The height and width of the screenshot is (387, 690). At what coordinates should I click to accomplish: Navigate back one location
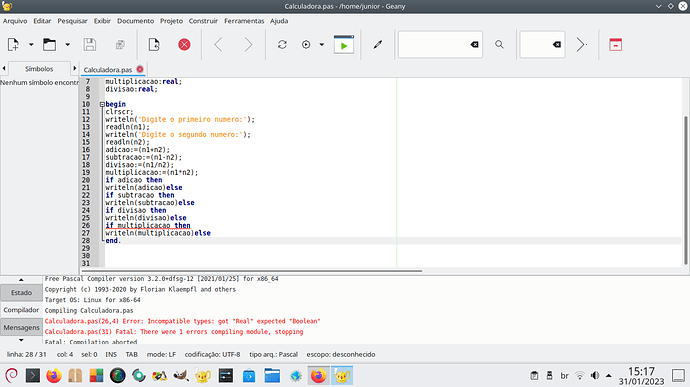click(218, 44)
